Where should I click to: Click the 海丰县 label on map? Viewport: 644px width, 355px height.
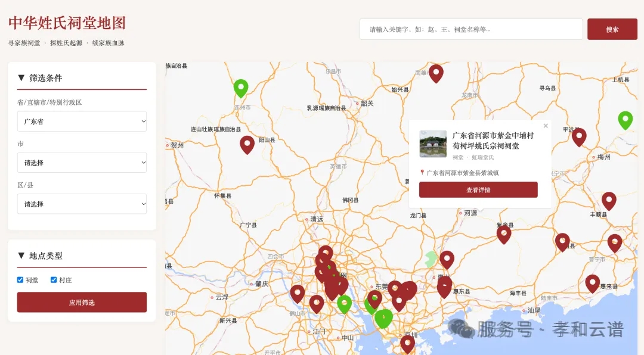tap(518, 293)
